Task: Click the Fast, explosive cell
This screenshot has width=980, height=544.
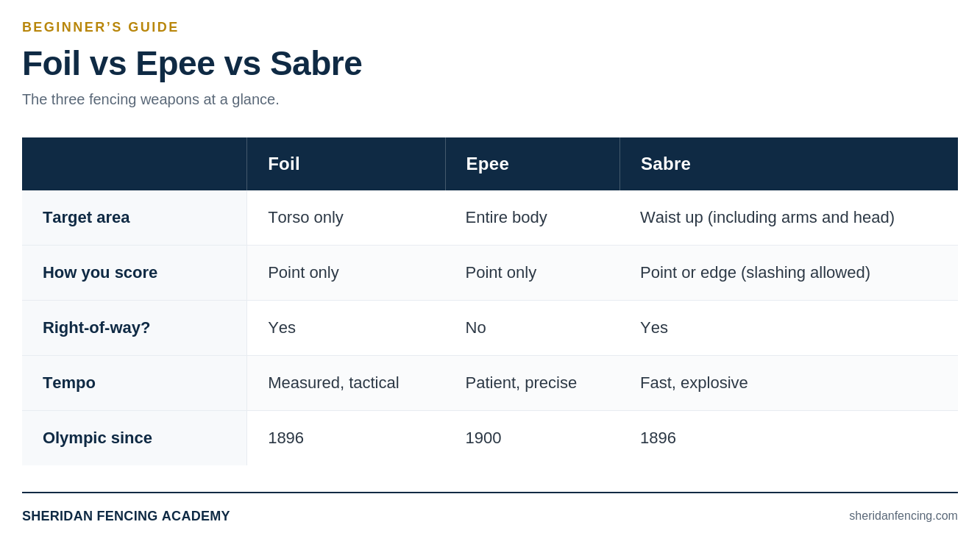Action: pos(694,383)
